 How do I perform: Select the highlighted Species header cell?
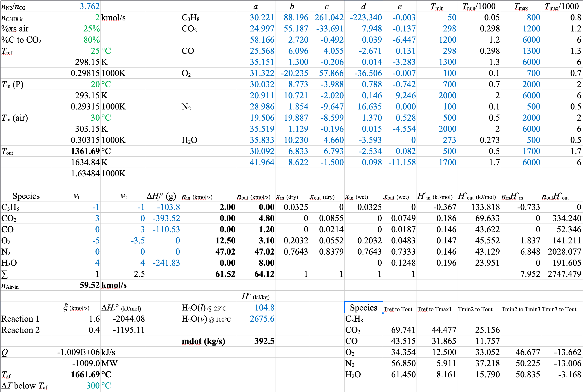[363, 307]
